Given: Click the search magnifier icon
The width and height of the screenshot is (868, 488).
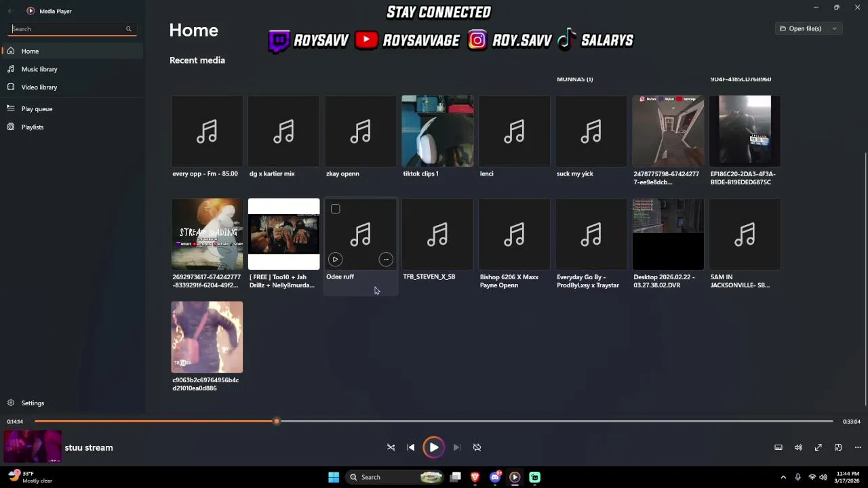Looking at the screenshot, I should (x=128, y=29).
